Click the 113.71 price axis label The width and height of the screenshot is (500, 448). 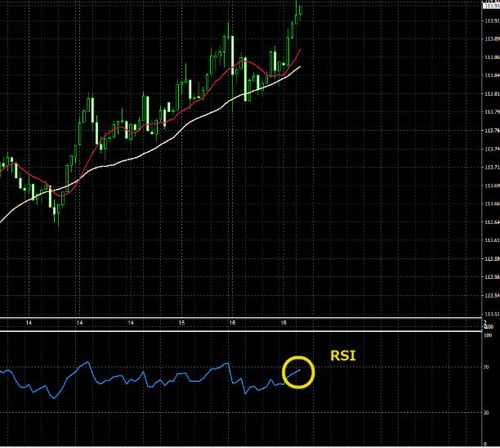(x=491, y=168)
